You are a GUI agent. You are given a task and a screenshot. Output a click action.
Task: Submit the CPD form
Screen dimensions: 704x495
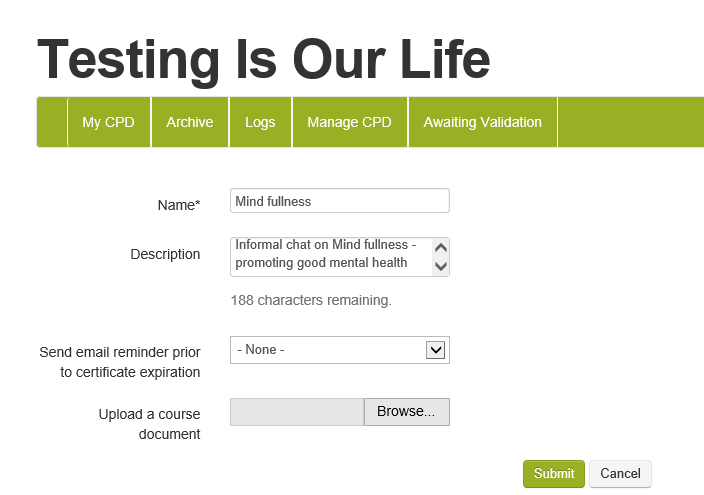coord(553,474)
